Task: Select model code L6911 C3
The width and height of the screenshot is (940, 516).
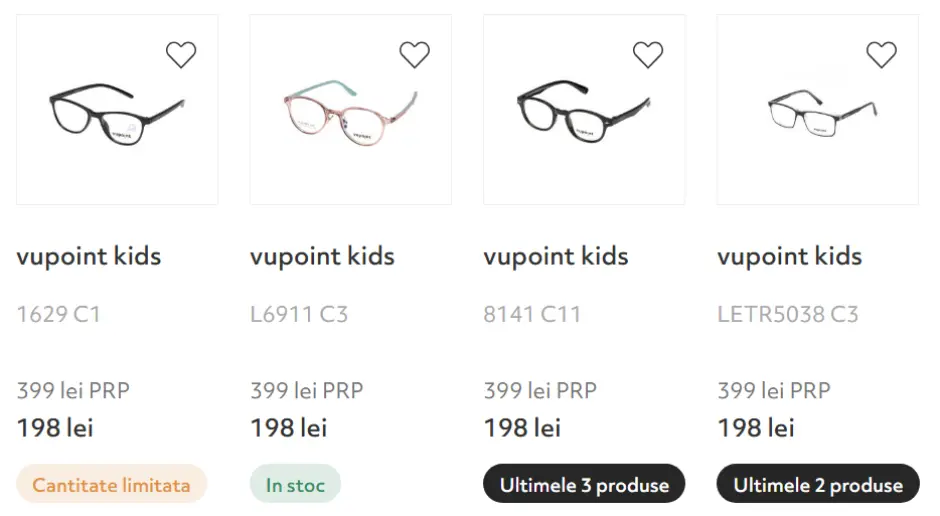Action: pyautogui.click(x=299, y=314)
